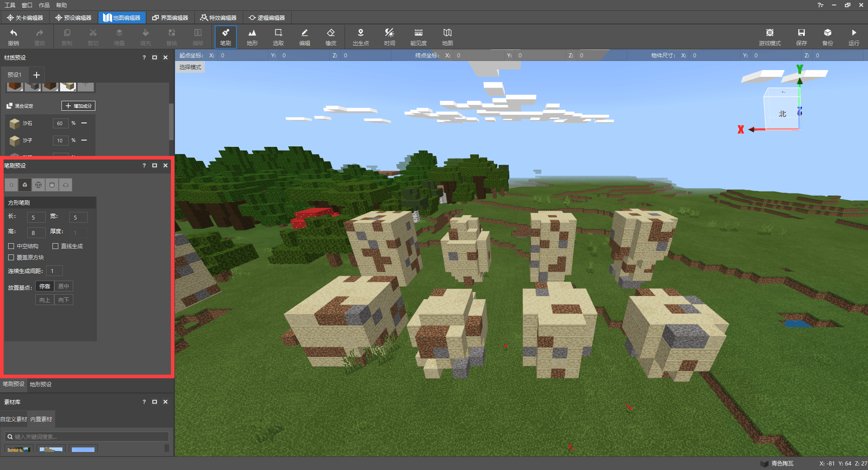Click the 选择模式 button in viewport

coord(190,67)
